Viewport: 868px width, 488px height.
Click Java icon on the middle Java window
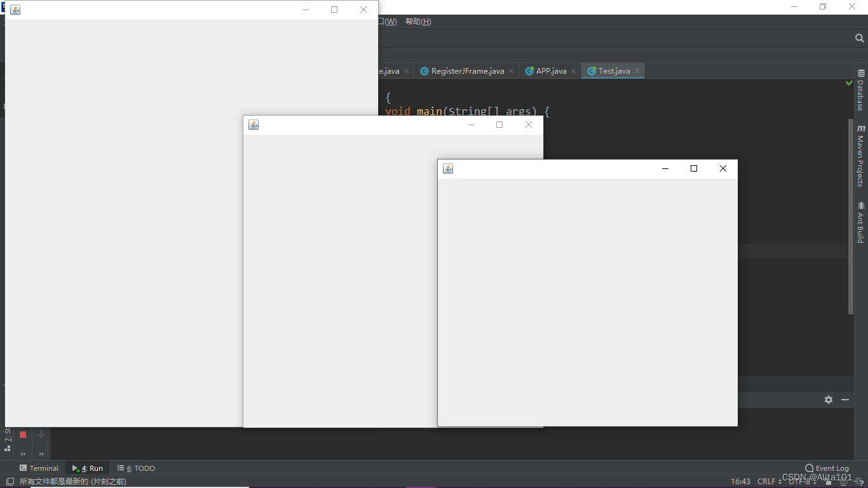[x=254, y=125]
